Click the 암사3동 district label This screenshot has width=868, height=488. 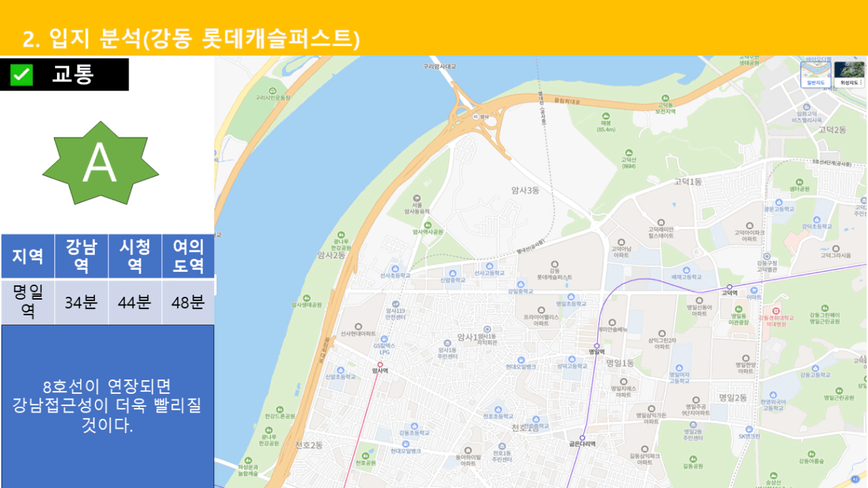coord(525,190)
